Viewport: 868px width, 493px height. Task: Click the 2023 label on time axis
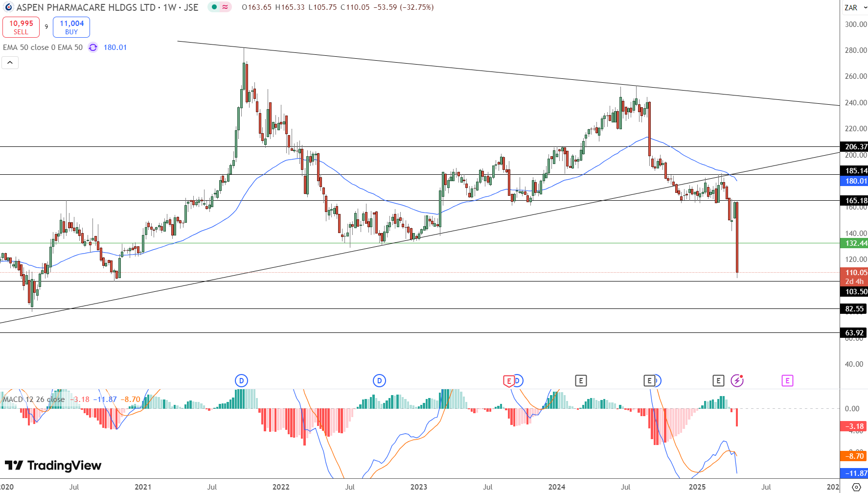click(x=419, y=487)
